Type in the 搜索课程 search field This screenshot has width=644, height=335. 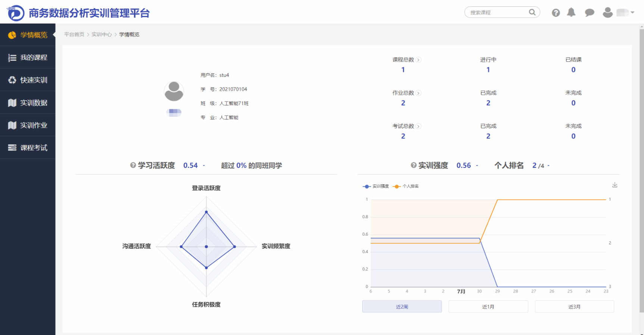496,12
